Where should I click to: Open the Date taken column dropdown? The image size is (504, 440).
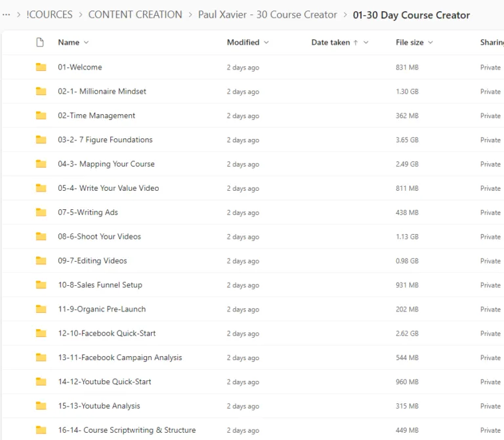click(x=366, y=43)
